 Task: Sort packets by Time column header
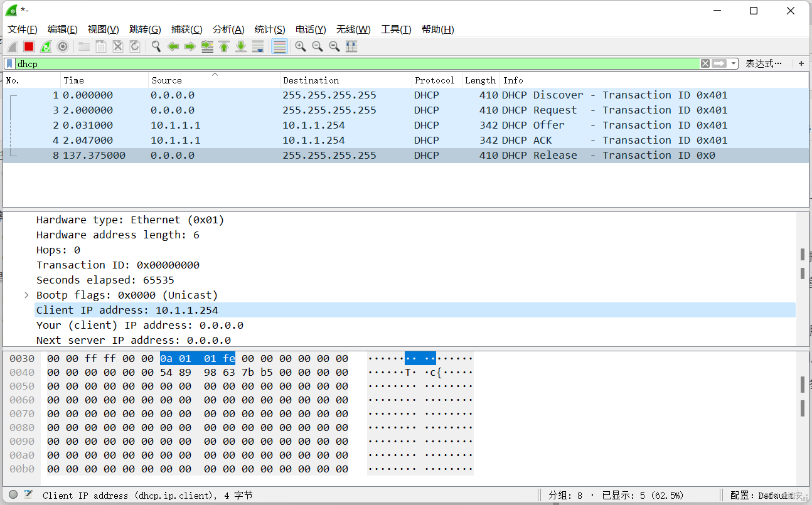(x=105, y=80)
